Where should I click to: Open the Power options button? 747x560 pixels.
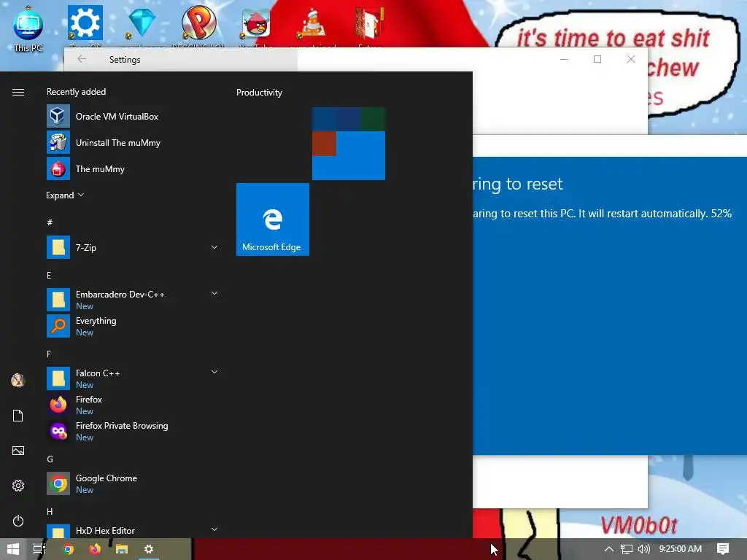(x=18, y=521)
